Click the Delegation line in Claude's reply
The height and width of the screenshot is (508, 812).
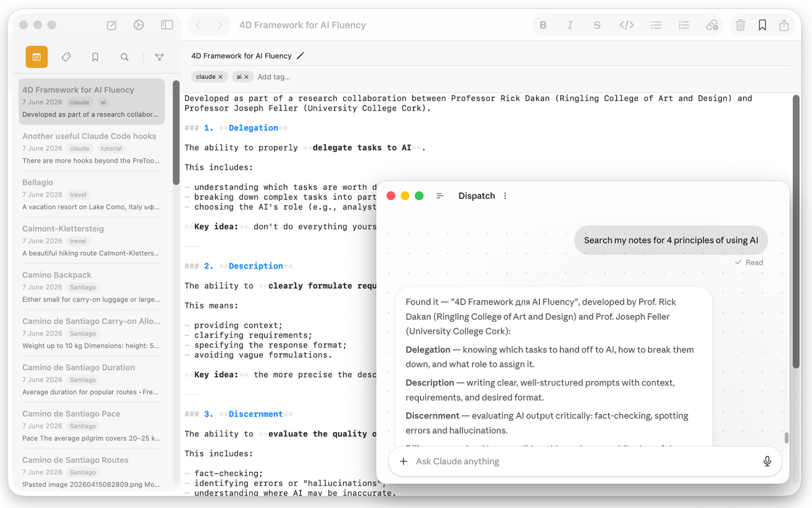(x=549, y=357)
